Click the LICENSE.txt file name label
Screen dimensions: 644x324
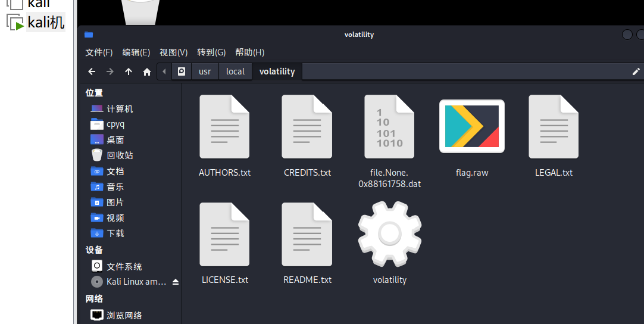tap(225, 280)
